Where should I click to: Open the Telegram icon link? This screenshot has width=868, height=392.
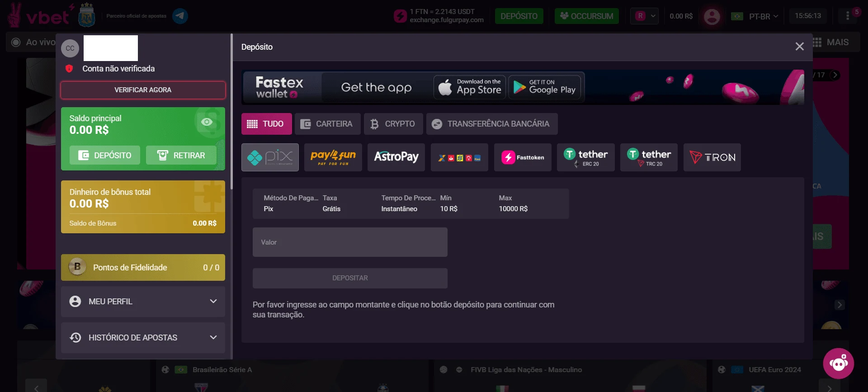coord(180,16)
